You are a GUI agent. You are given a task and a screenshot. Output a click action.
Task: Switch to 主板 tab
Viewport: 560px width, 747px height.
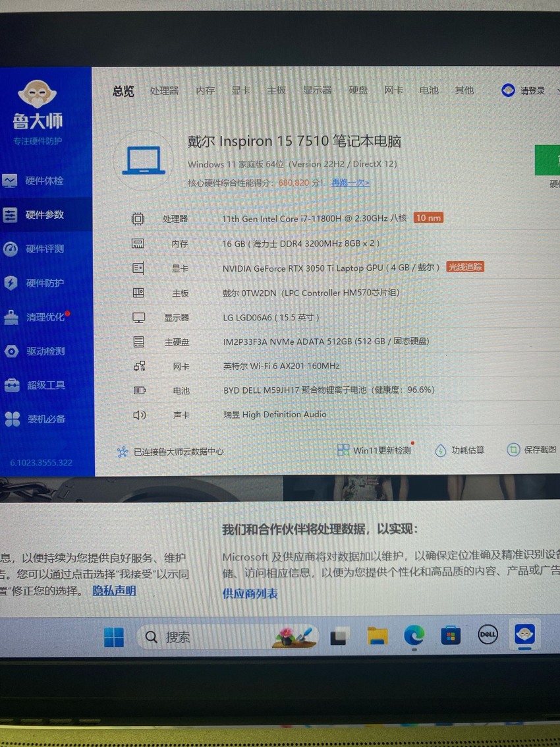pos(276,90)
